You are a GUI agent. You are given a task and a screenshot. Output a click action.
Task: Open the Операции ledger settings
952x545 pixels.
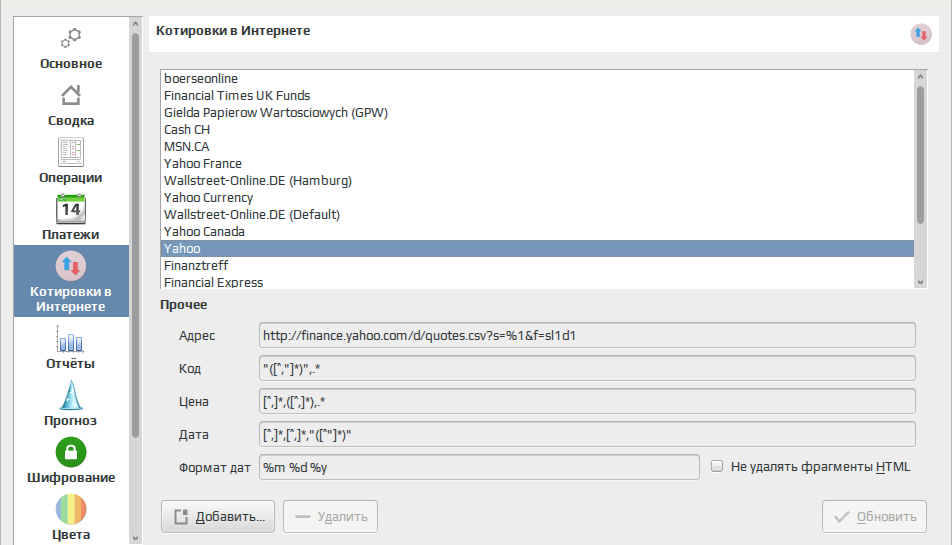71,162
